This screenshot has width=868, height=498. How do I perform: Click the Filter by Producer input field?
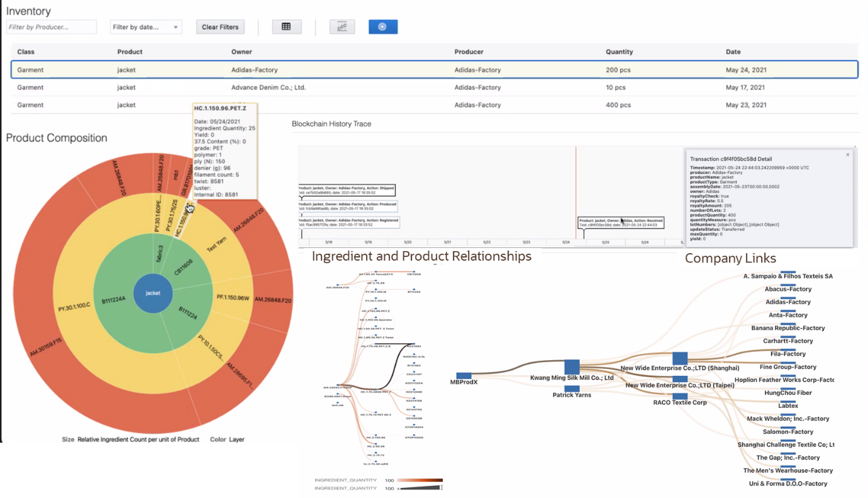pos(51,26)
